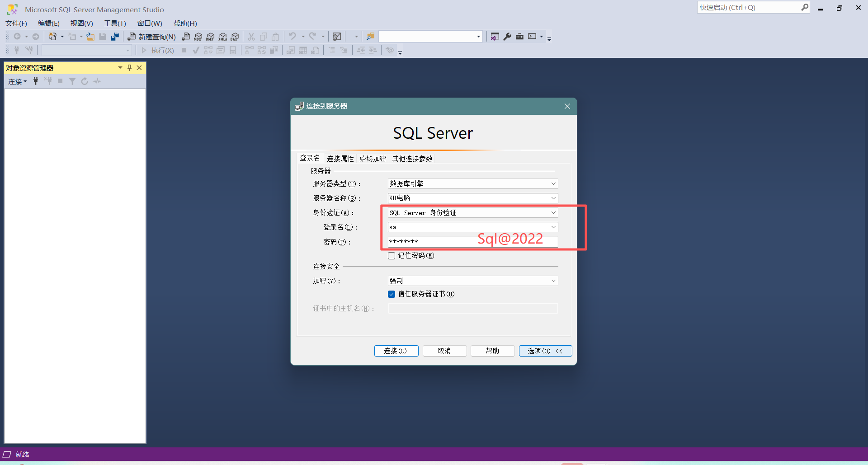Click the DMX query icon
868x465 pixels.
pos(210,37)
